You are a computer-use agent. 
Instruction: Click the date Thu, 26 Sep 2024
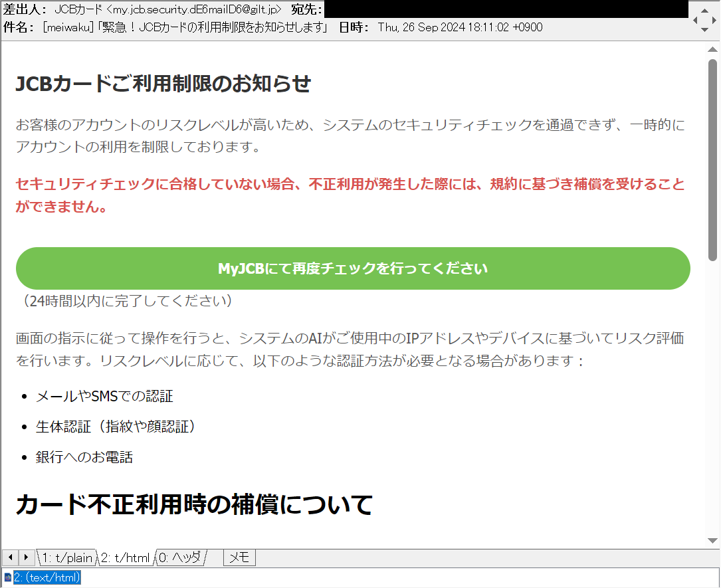(x=461, y=28)
